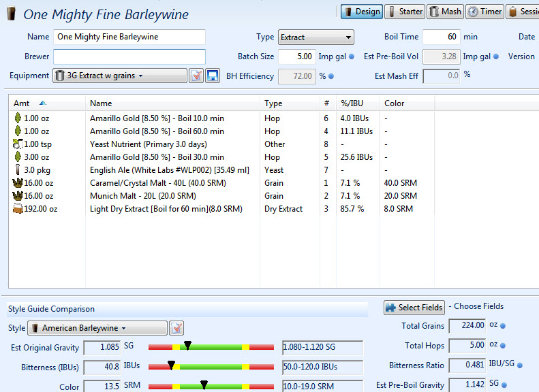Screen dimensions: 539x392
Task: Click blue unit dot next to Batch Size
Action: [x=352, y=56]
